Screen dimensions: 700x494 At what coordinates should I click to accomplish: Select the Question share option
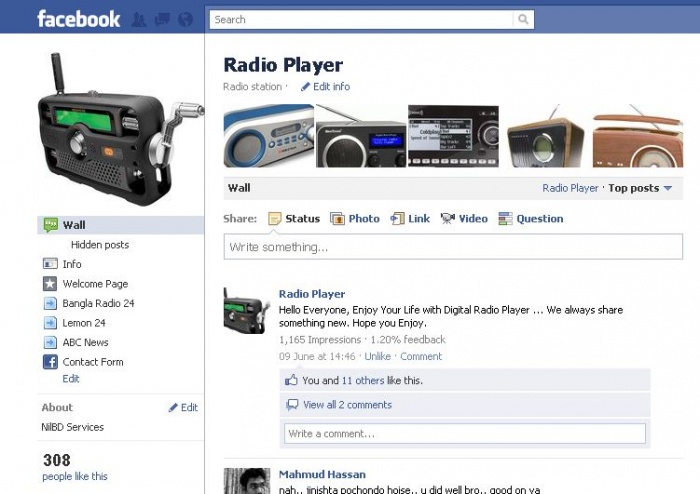pos(540,219)
